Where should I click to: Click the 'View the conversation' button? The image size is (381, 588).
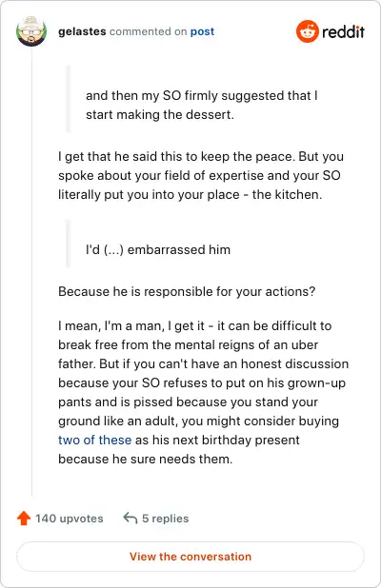[190, 557]
